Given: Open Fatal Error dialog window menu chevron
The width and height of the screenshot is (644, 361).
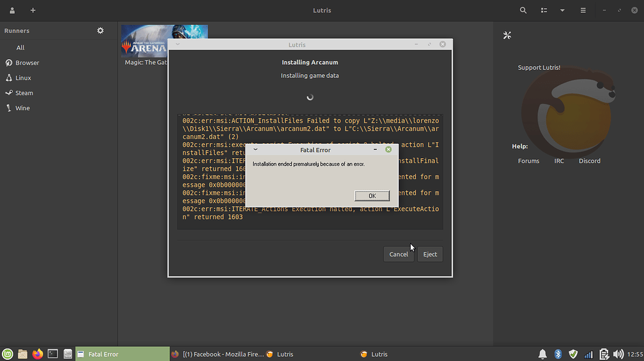Looking at the screenshot, I should (256, 149).
